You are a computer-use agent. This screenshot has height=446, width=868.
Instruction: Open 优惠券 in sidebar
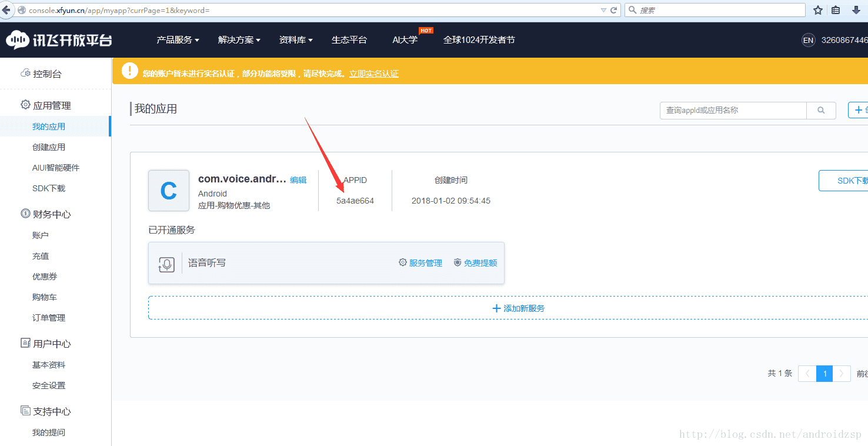(x=45, y=277)
